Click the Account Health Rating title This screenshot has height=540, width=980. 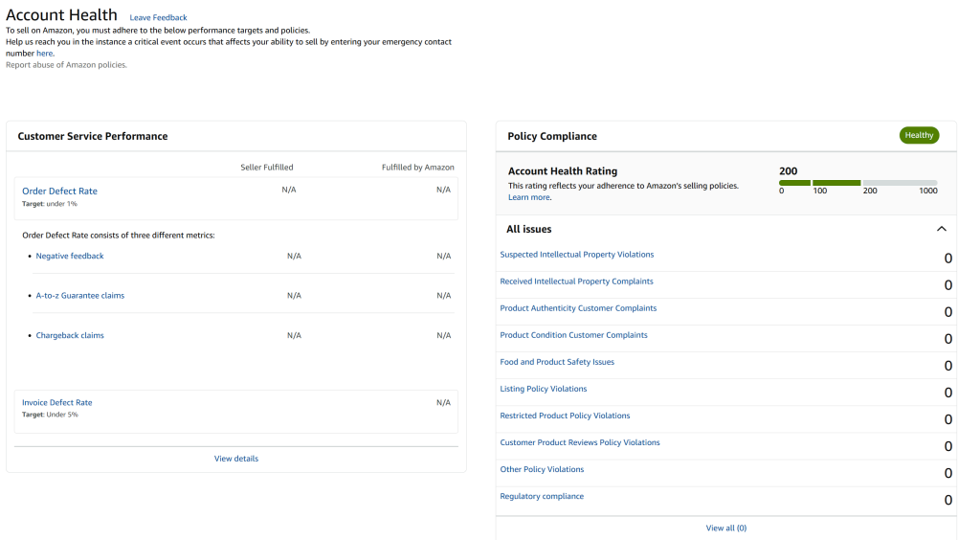point(563,171)
